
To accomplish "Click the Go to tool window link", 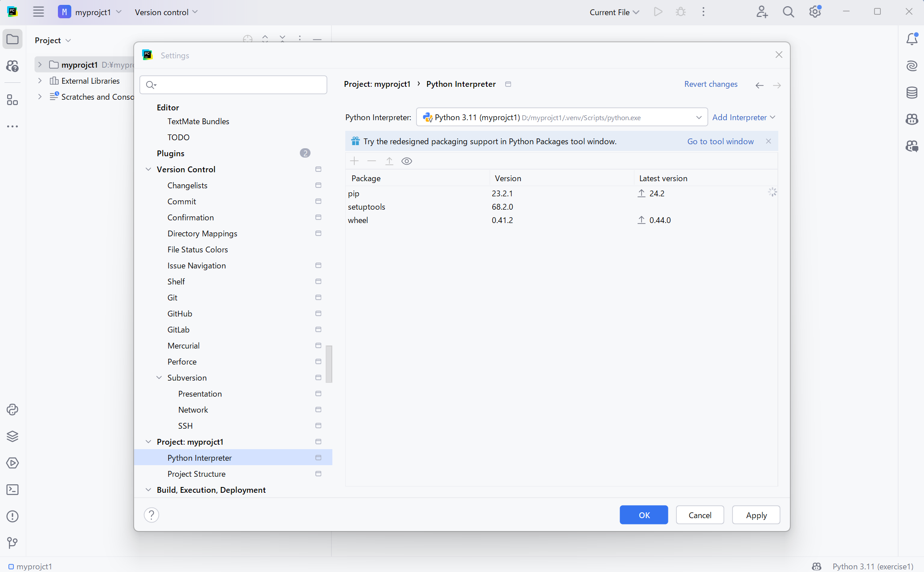I will pyautogui.click(x=720, y=141).
